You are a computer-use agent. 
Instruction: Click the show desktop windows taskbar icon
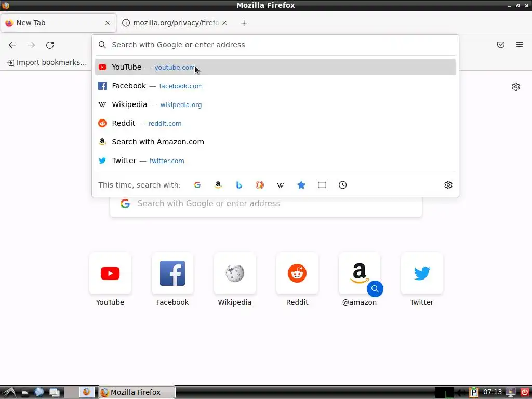click(54, 393)
